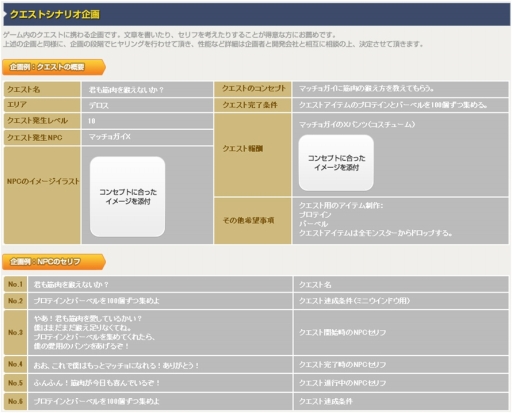Select the No.1 row number cell
Screen dimensions: 512x413
click(15, 284)
